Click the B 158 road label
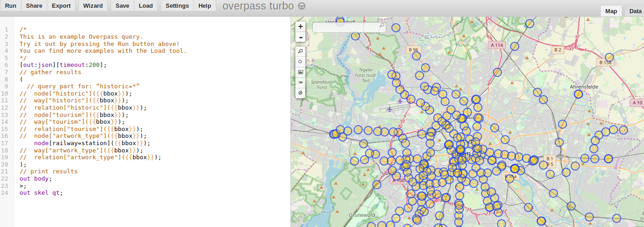This screenshot has height=227, width=644. (605, 62)
